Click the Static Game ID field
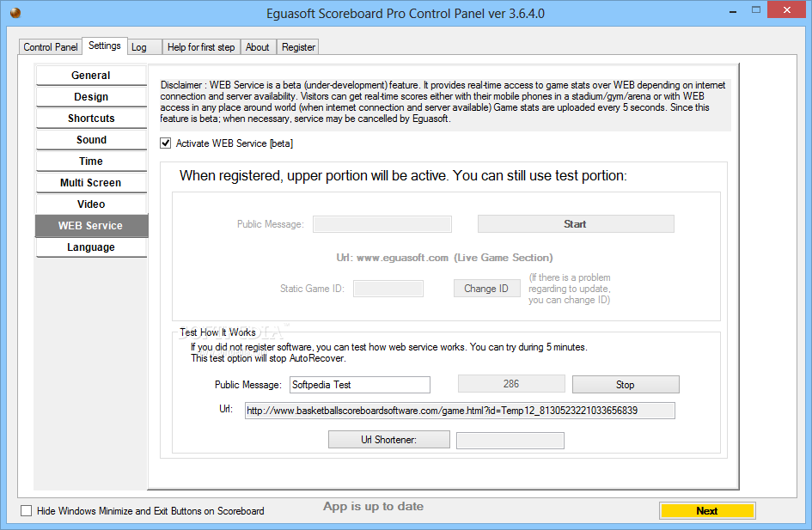 pyautogui.click(x=388, y=289)
